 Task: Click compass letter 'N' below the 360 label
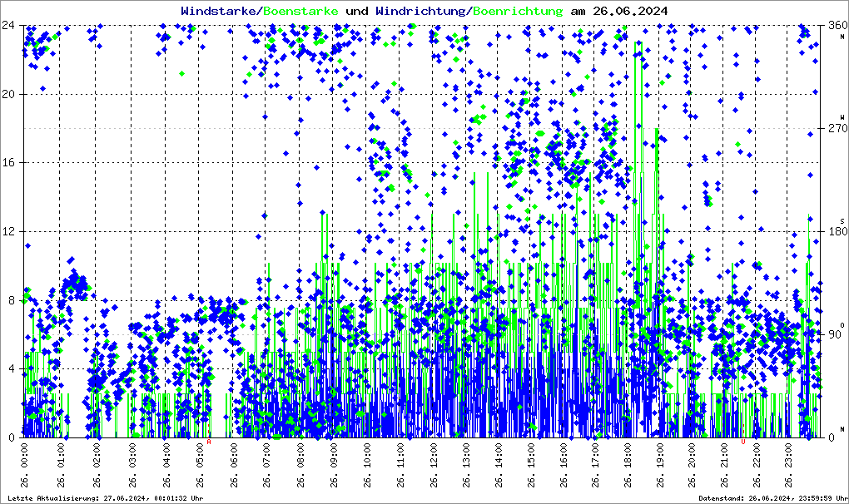pos(842,37)
